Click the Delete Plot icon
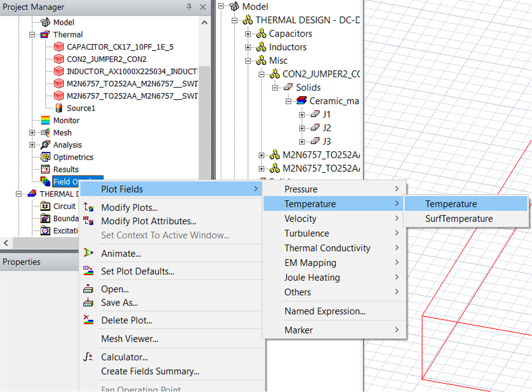 [x=88, y=320]
